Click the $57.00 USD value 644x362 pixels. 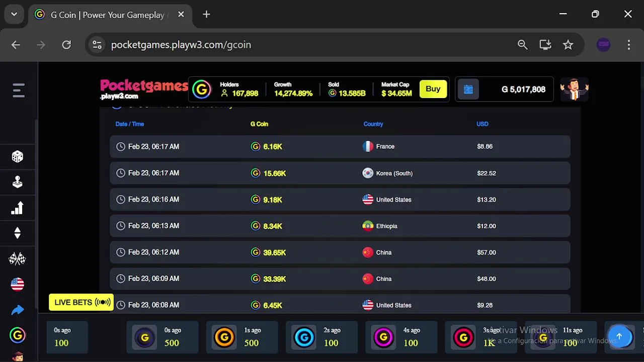pyautogui.click(x=487, y=252)
